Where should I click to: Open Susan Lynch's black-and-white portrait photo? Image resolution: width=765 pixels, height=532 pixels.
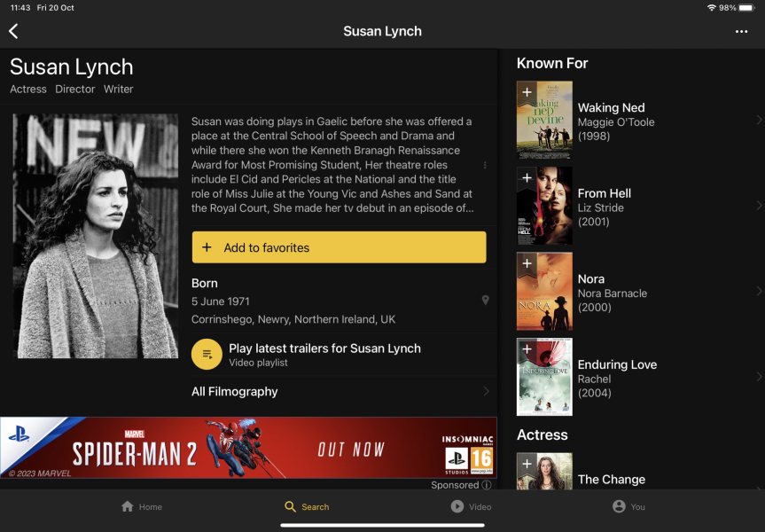pos(95,236)
